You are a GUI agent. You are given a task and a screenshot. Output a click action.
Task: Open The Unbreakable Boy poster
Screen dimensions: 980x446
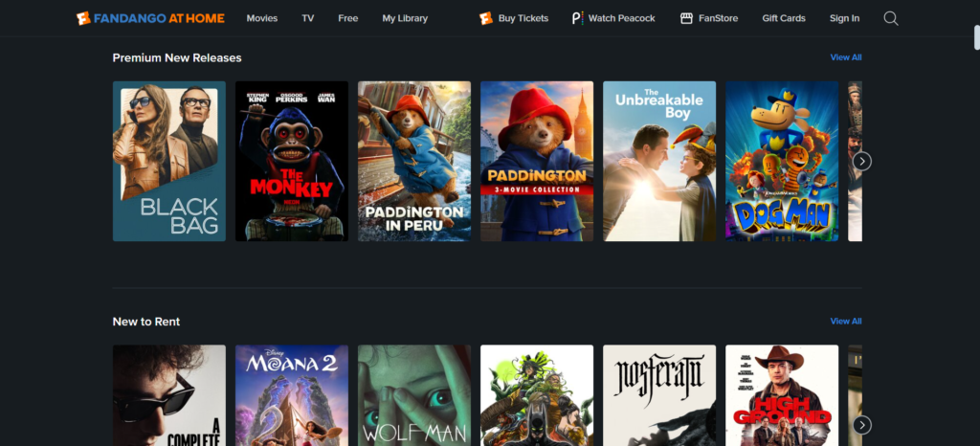coord(658,161)
